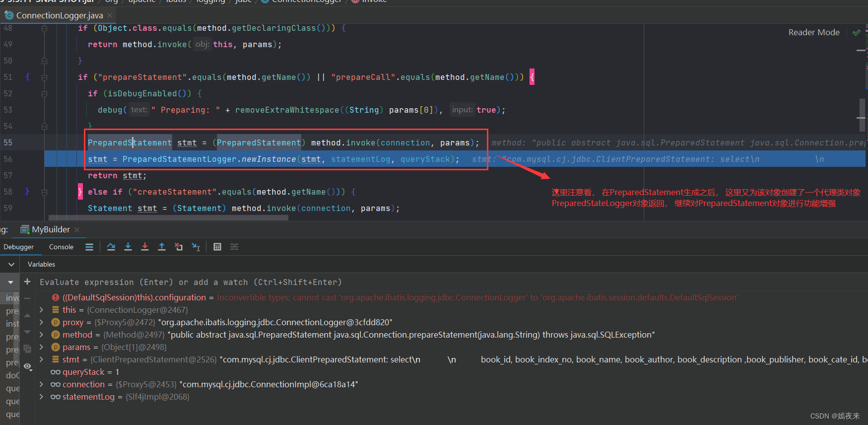Click the MyBuilder run configuration icon
Screen dimensions: 868x425
(x=25, y=229)
